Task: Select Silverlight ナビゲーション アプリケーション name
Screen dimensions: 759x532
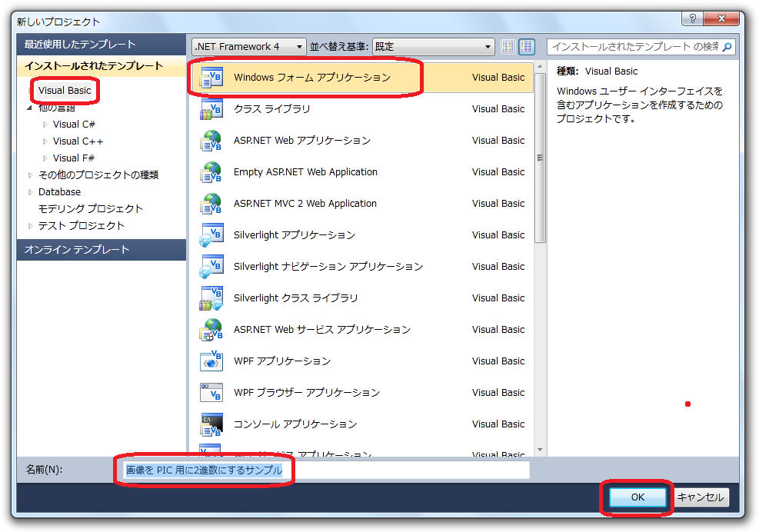Action: pos(328,266)
